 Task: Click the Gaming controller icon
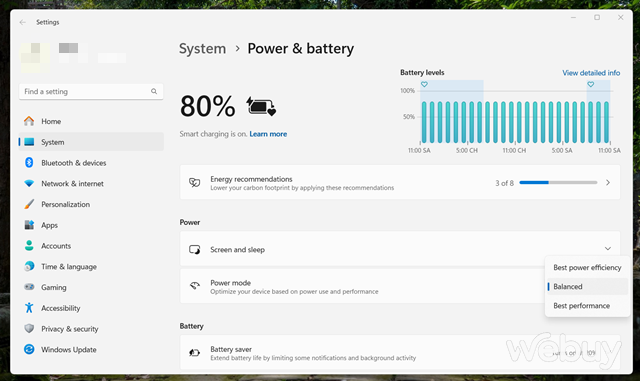point(29,287)
